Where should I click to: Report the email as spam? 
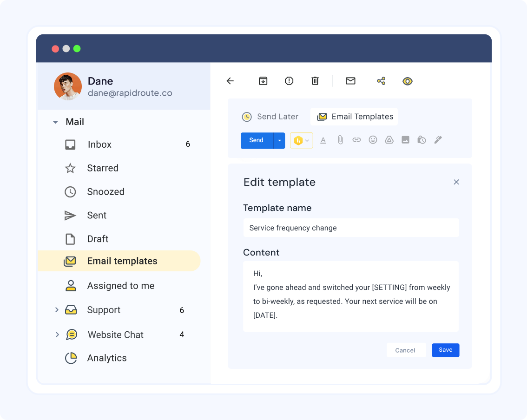point(289,80)
